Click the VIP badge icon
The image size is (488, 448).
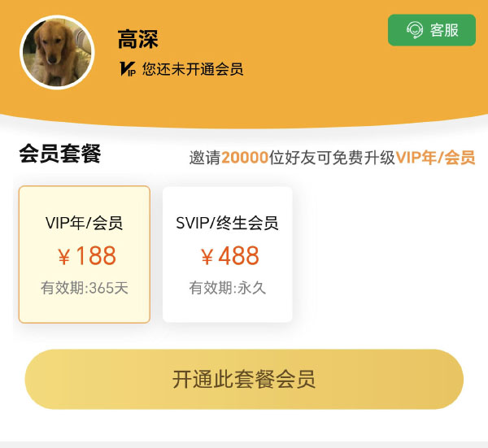(x=128, y=69)
